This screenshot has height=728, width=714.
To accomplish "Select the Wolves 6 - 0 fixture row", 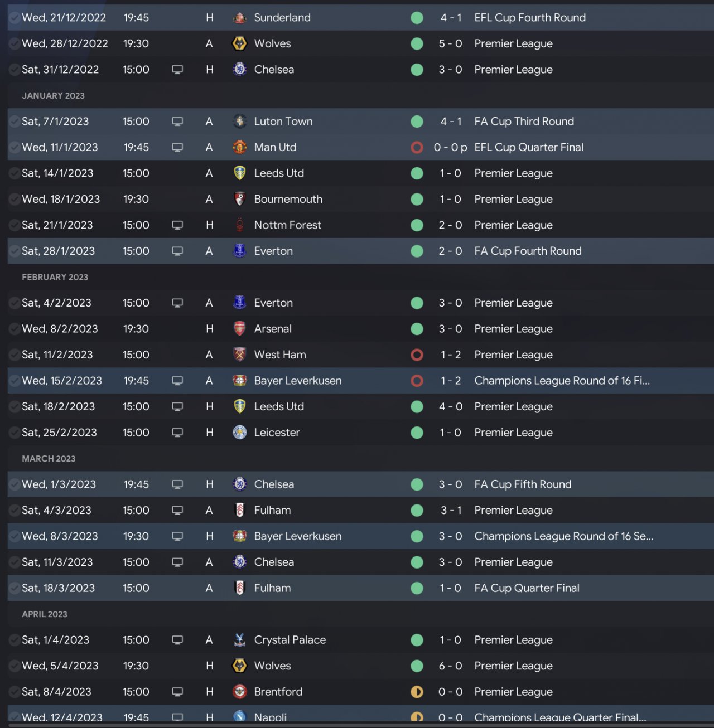I will [x=357, y=666].
